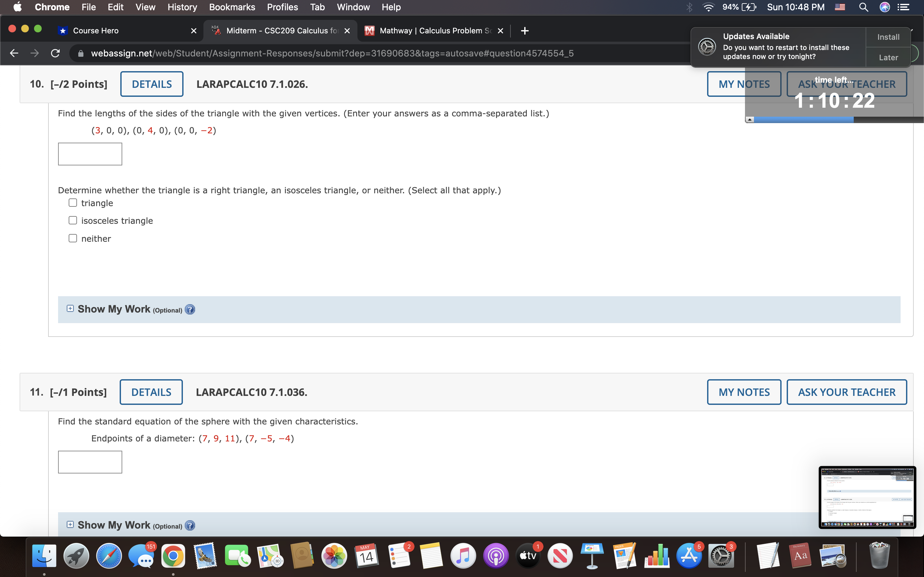The width and height of the screenshot is (924, 577).
Task: Expand Show My Work for question 10
Action: (70, 308)
